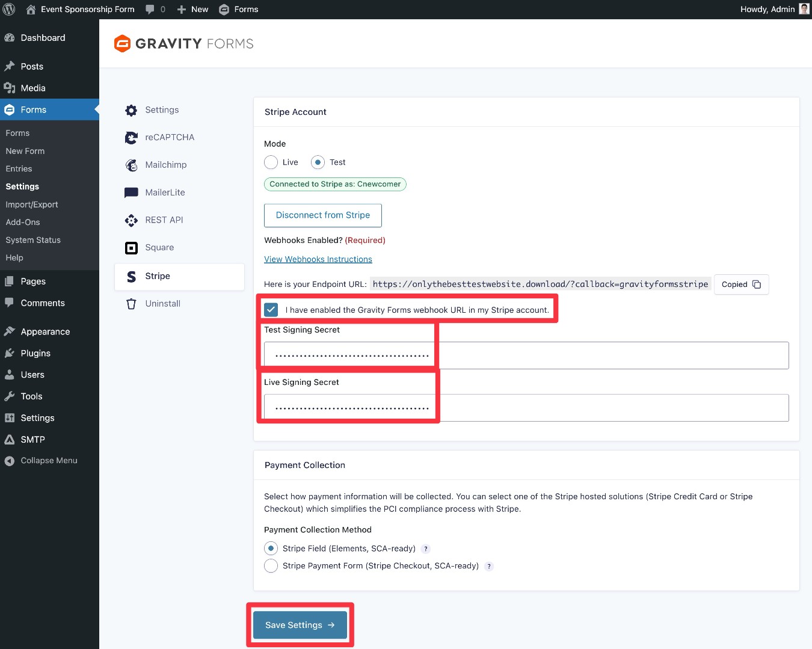This screenshot has height=649, width=812.
Task: Expand the Howdy, Admin account menu
Action: (x=774, y=10)
